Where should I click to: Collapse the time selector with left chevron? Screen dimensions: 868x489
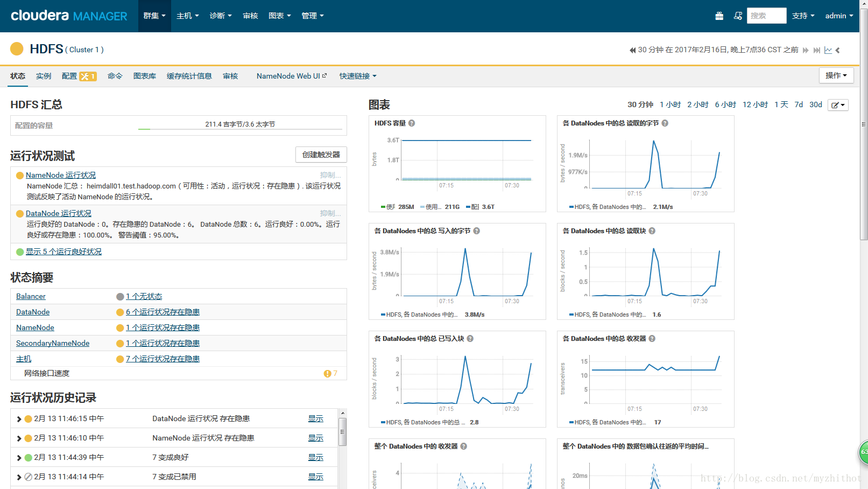click(838, 50)
